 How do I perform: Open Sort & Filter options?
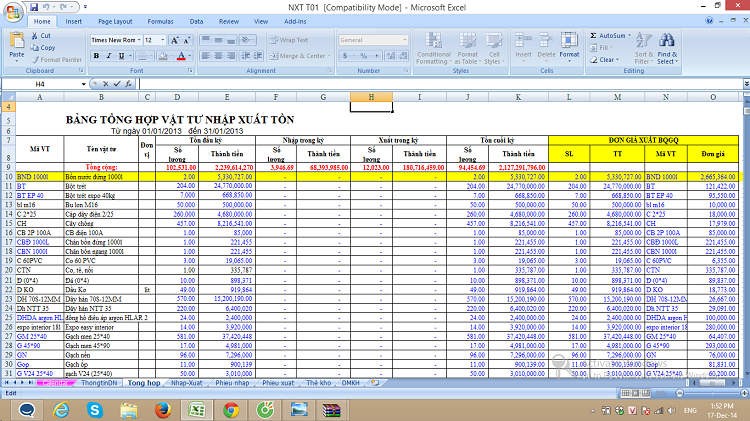point(644,48)
